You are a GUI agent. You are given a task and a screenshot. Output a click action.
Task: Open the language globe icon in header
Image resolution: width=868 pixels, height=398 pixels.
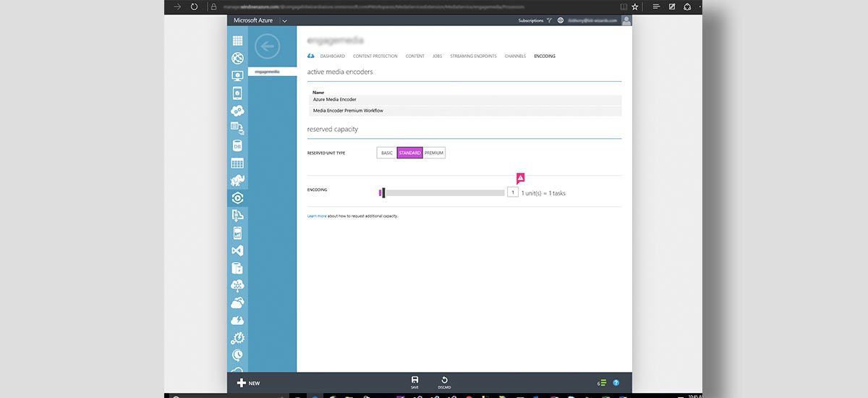561,21
